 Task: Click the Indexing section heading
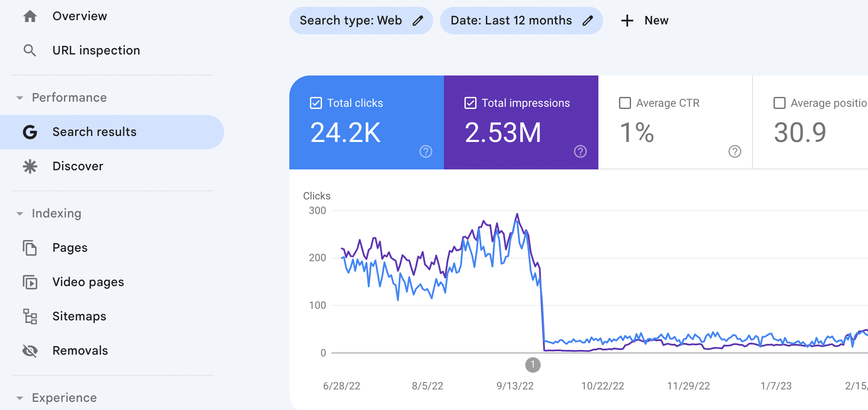coord(56,214)
